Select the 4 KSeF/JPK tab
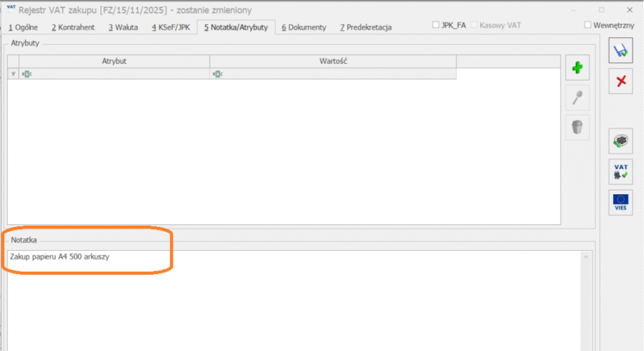Viewport: 644px width, 351px height. click(x=171, y=27)
